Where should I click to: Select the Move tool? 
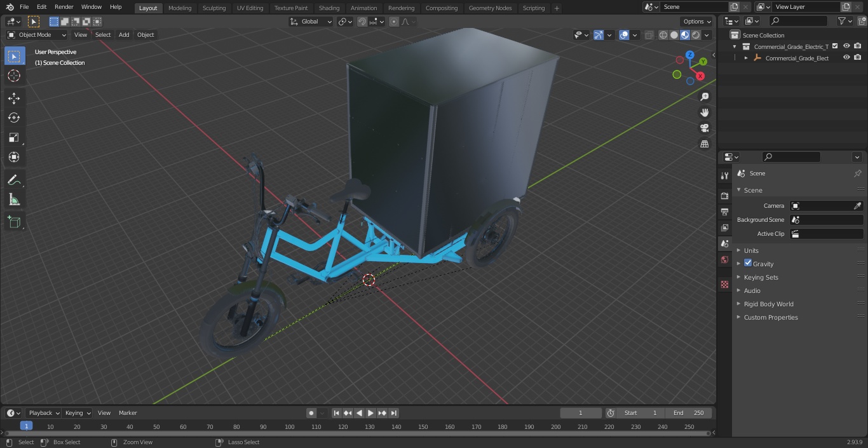(x=14, y=98)
